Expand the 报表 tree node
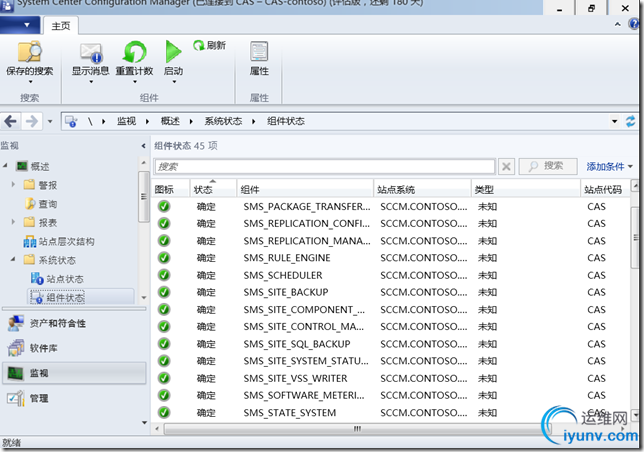The height and width of the screenshot is (452, 644). click(13, 222)
